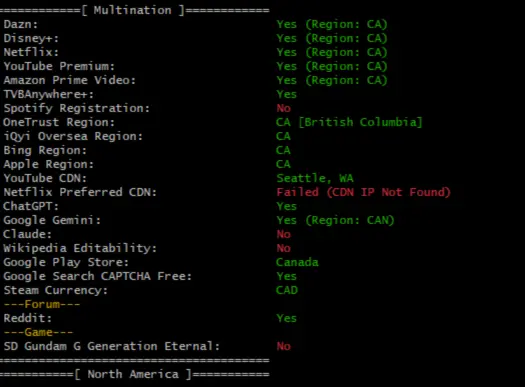
Task: Click the Multination section header
Action: pyautogui.click(x=133, y=10)
